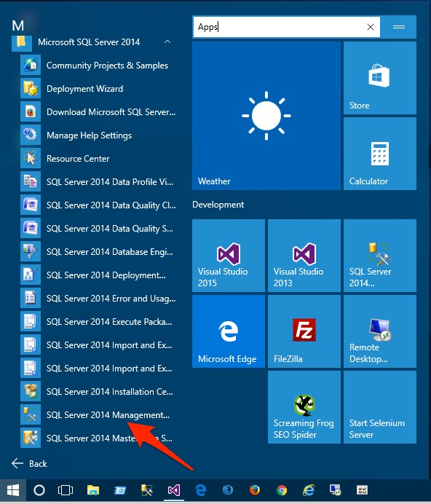The height and width of the screenshot is (504, 431).
Task: Go Back to main Start menu
Action: click(30, 463)
